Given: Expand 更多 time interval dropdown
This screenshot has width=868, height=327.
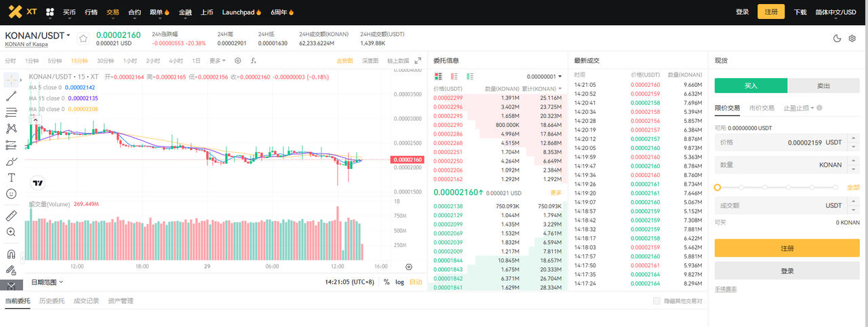Looking at the screenshot, I should [218, 60].
